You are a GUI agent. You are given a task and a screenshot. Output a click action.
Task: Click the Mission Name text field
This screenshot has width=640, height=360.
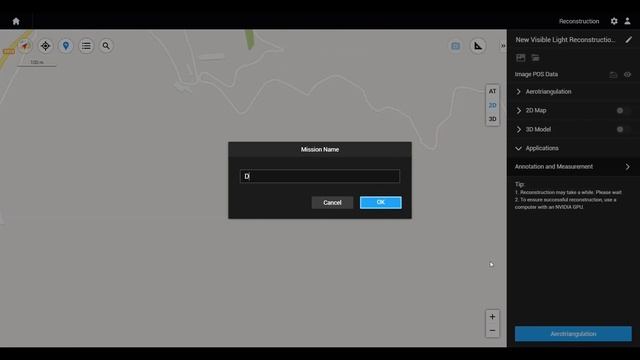point(320,176)
